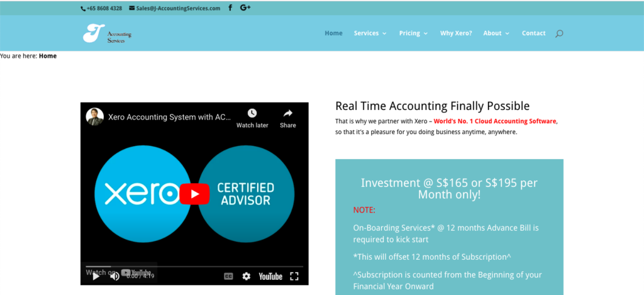Click the video progress bar
644x295 pixels.
coord(195,266)
